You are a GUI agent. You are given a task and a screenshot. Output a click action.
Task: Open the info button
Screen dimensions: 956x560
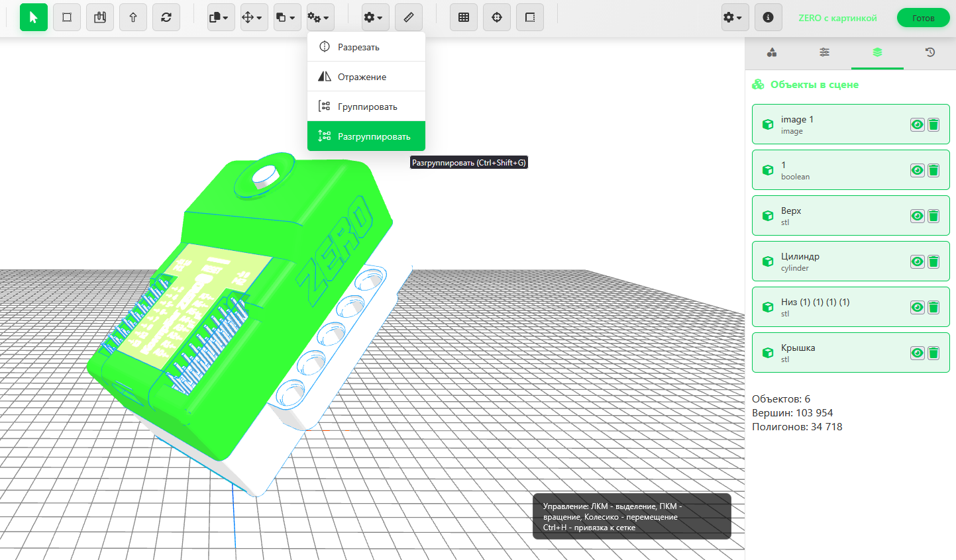(768, 17)
